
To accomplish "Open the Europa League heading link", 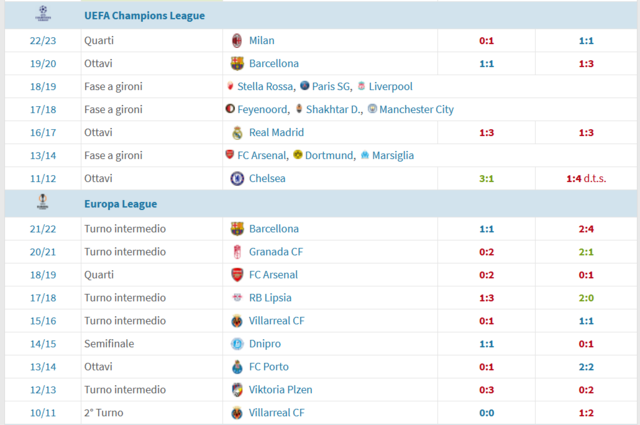I will (120, 204).
